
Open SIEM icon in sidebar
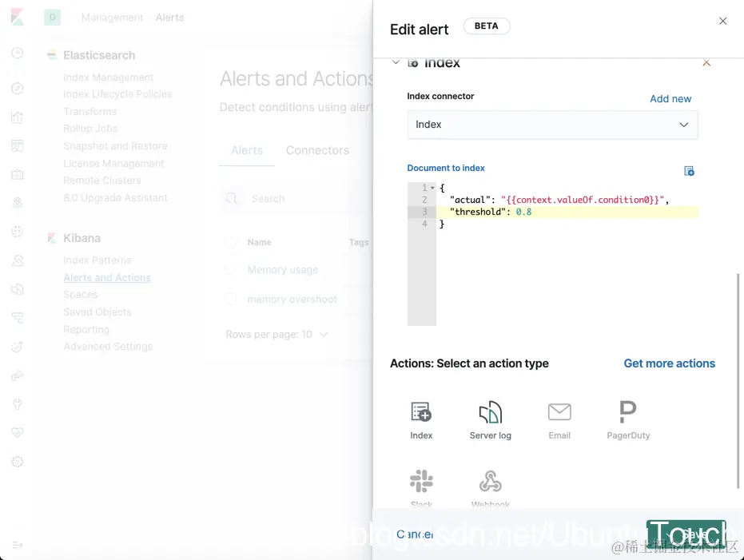[x=17, y=375]
